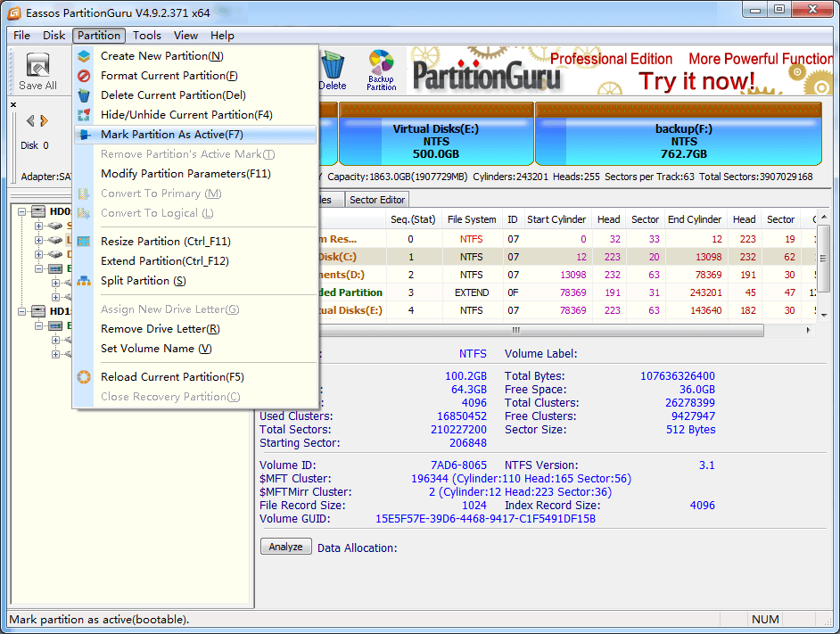Select the EXTEND file system table cell
The width and height of the screenshot is (840, 634).
pyautogui.click(x=472, y=292)
